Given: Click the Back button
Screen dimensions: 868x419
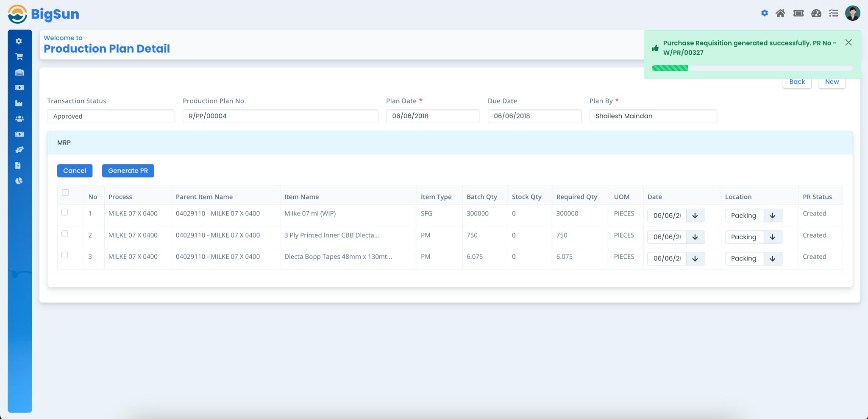Looking at the screenshot, I should (x=797, y=82).
